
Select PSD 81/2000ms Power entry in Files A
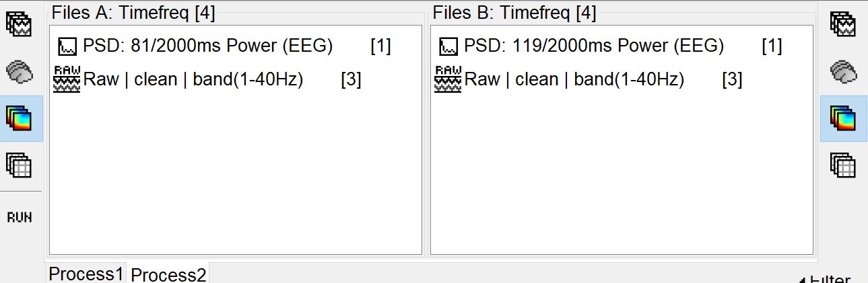225,46
